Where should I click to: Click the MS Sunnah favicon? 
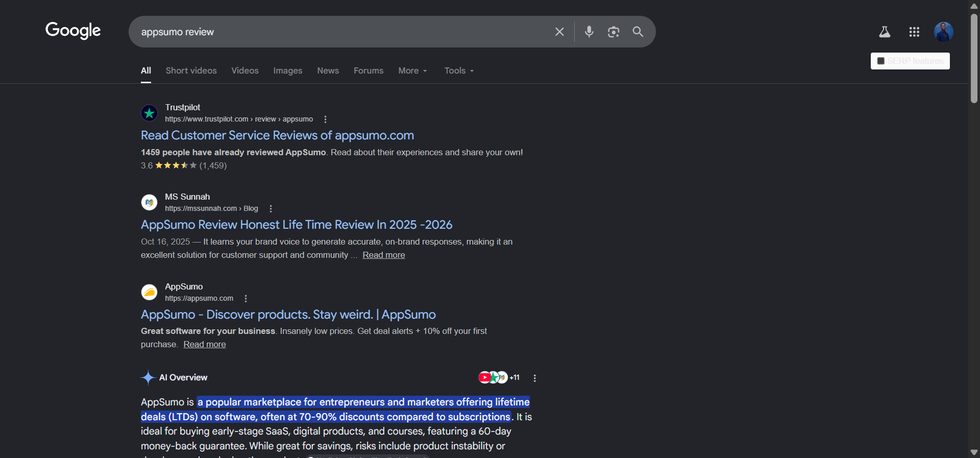click(x=149, y=202)
